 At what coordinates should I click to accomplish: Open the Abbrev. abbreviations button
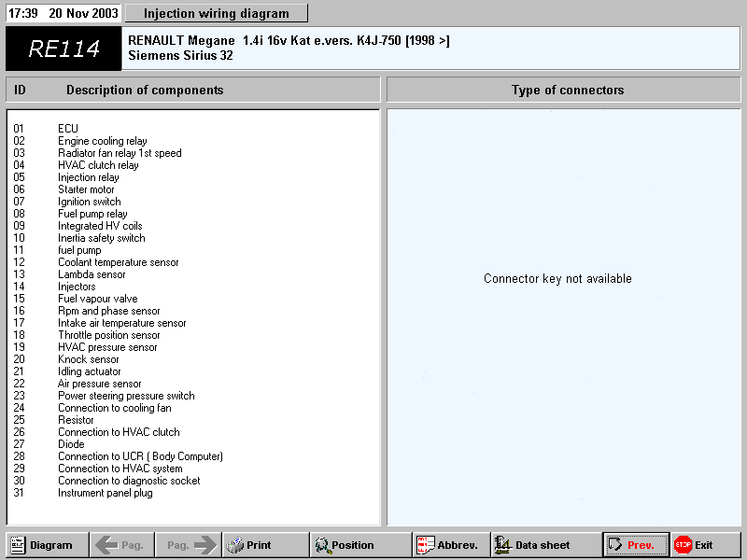click(451, 545)
